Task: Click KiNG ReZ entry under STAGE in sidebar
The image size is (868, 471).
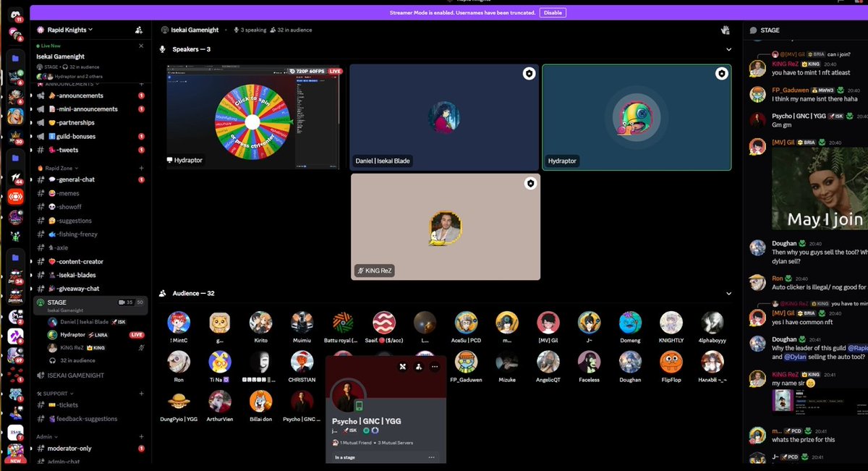Action: (96, 348)
